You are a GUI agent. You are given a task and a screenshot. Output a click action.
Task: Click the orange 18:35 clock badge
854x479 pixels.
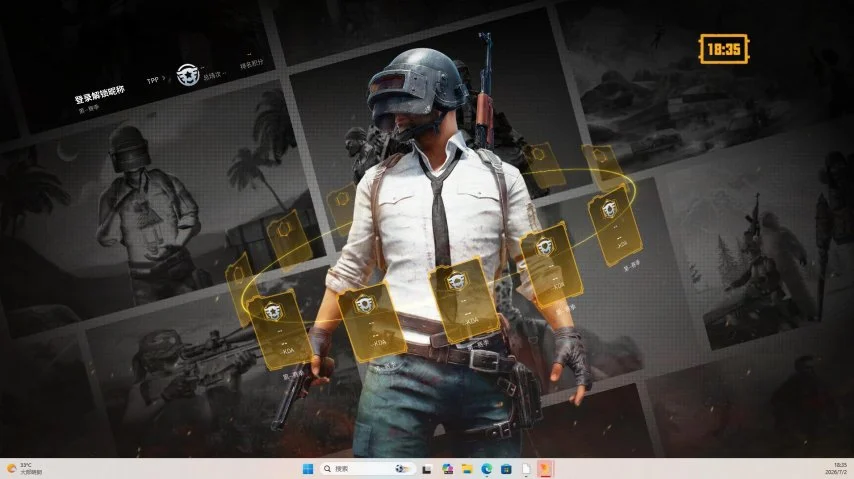tap(724, 50)
